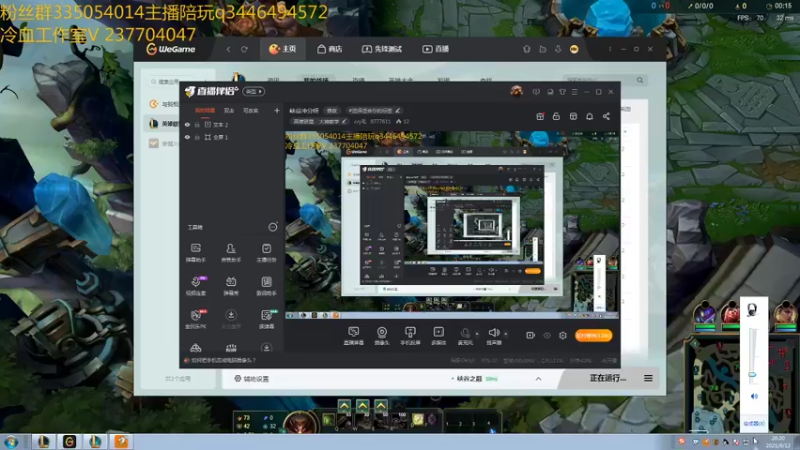Open the 主播任务 tool
Screen dimensions: 800x450
click(x=266, y=253)
